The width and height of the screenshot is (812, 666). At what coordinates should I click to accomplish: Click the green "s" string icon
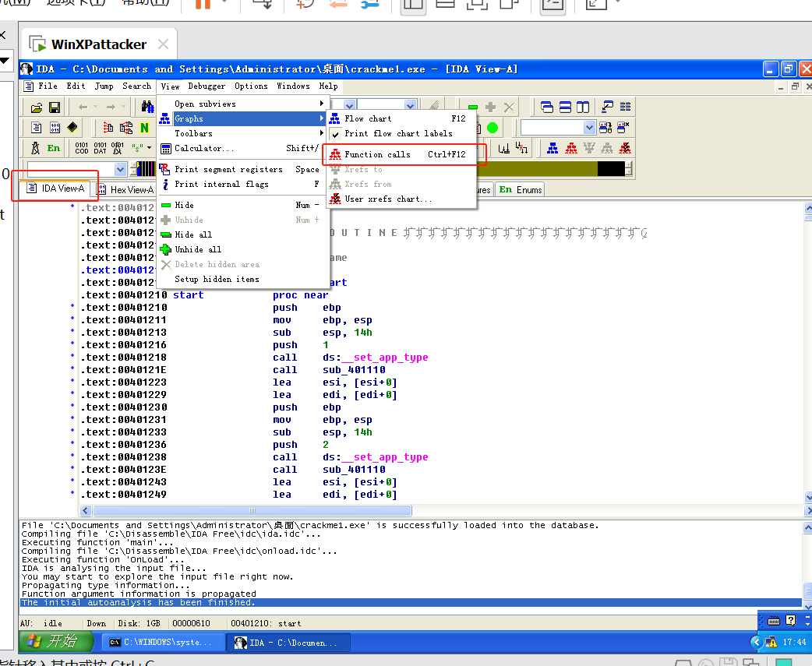(137, 148)
